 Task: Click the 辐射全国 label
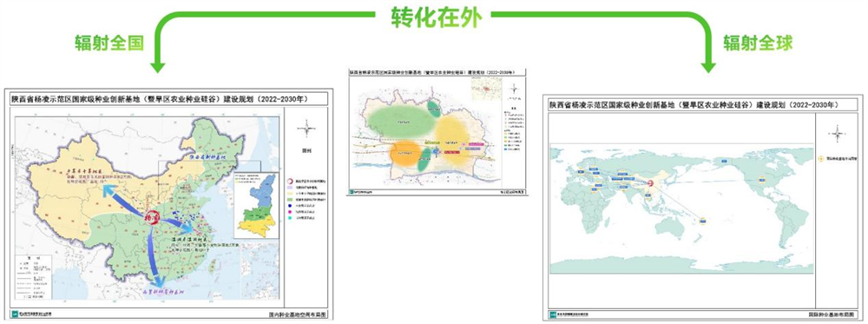[x=109, y=43]
